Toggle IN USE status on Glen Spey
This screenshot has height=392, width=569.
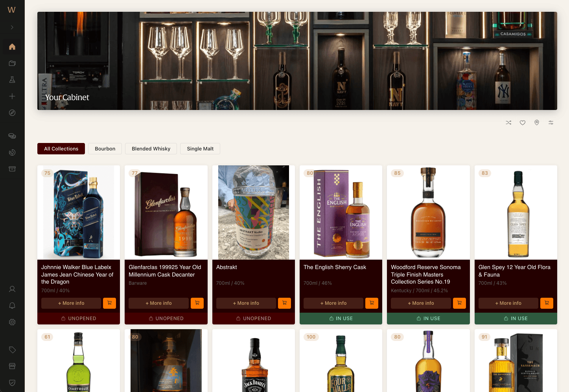516,319
